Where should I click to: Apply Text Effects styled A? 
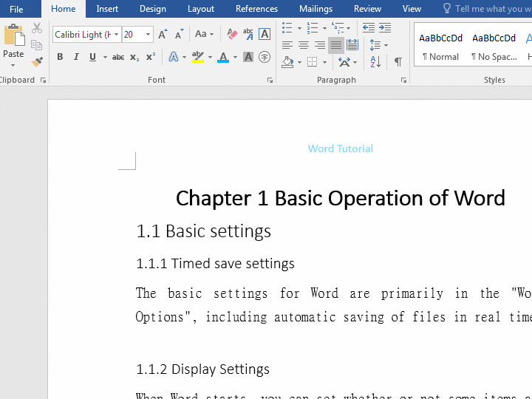click(174, 57)
